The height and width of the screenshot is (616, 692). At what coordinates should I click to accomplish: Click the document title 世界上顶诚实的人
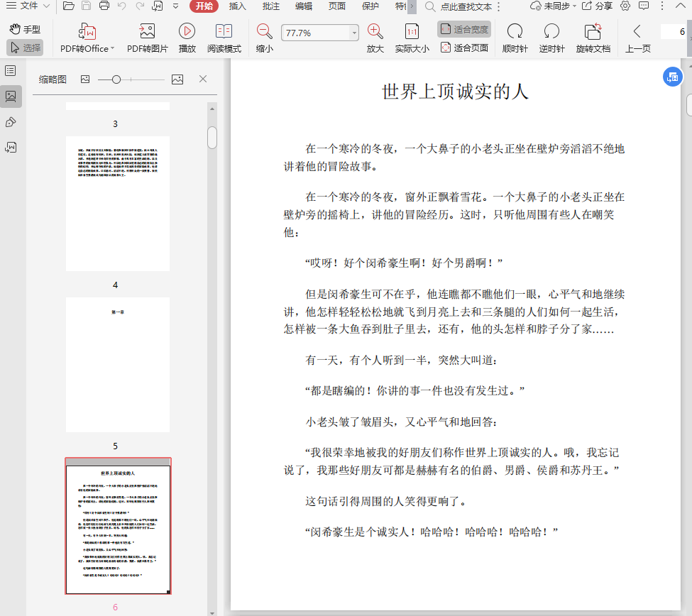[455, 92]
